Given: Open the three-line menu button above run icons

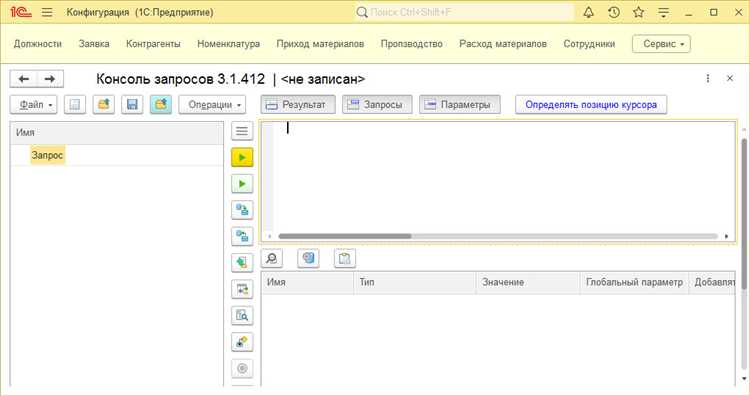Looking at the screenshot, I should coord(242,131).
